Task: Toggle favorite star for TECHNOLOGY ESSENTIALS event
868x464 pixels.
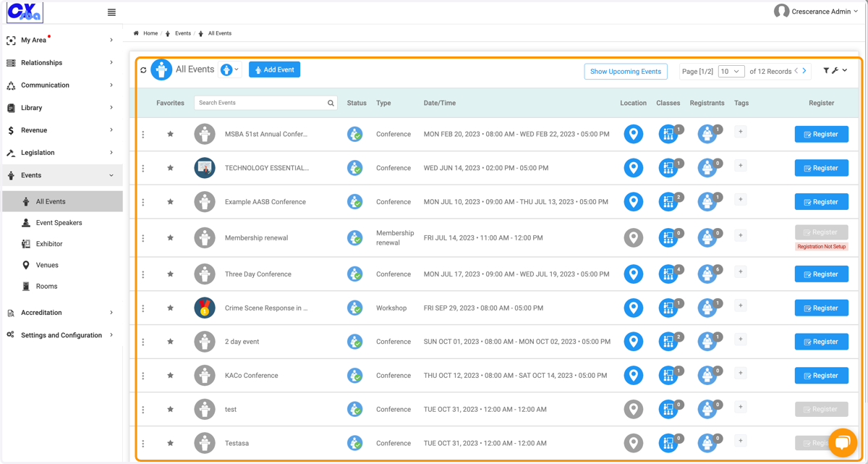Action: click(171, 168)
